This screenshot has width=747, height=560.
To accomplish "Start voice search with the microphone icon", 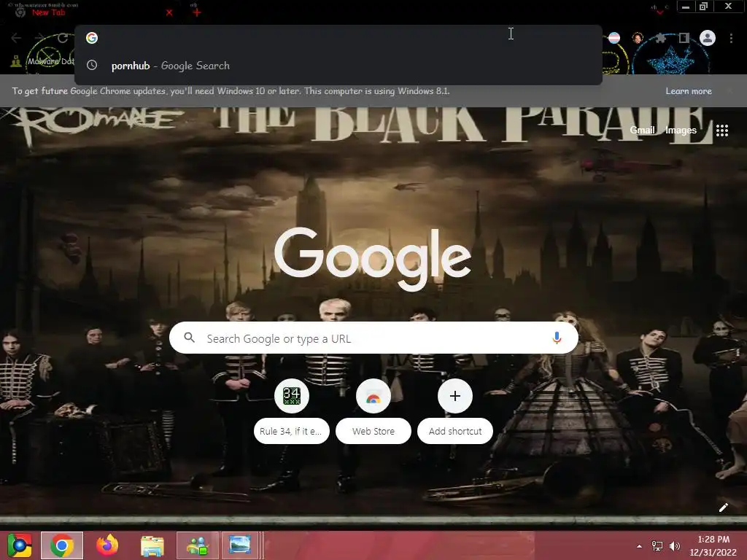I will click(x=557, y=338).
